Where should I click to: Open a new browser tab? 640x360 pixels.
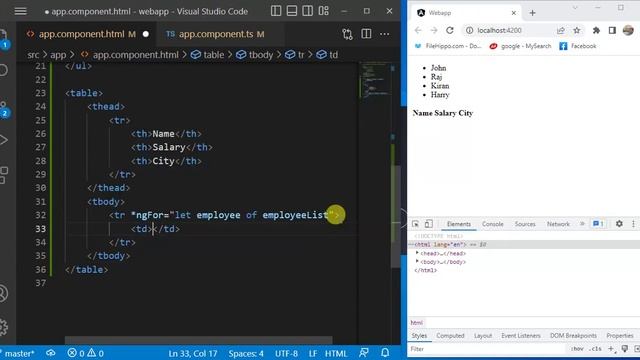point(532,13)
